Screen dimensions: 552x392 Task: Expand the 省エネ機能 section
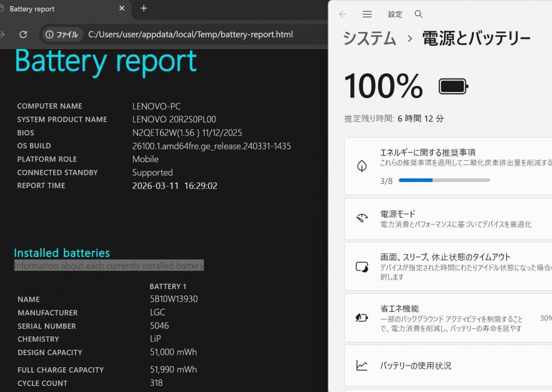point(453,318)
